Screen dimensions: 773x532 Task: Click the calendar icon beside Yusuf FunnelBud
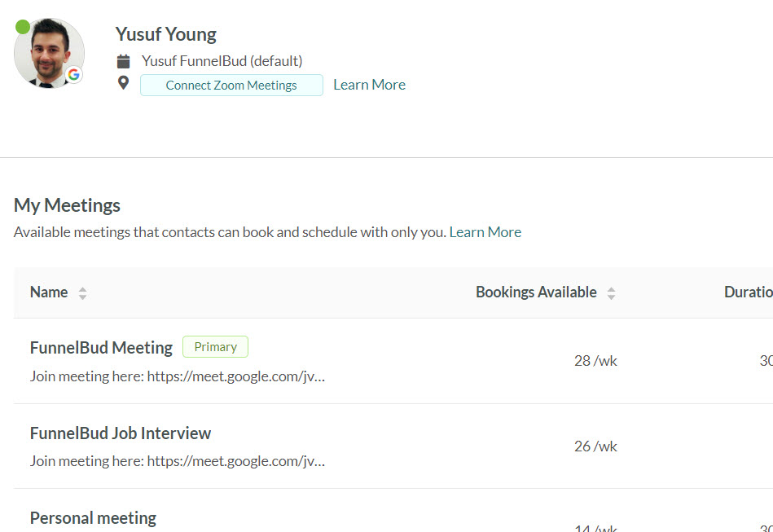coord(123,61)
